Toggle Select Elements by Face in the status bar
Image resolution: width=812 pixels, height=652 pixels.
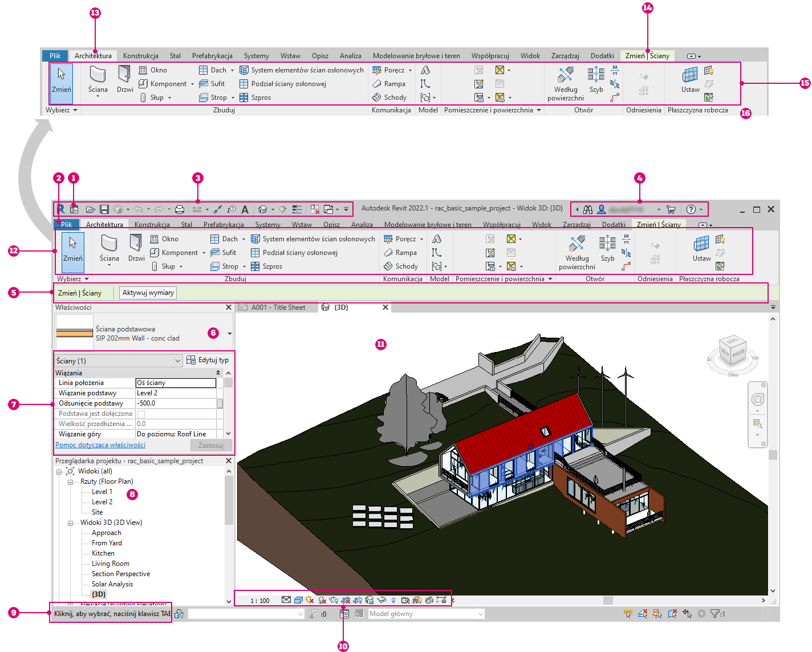672,614
